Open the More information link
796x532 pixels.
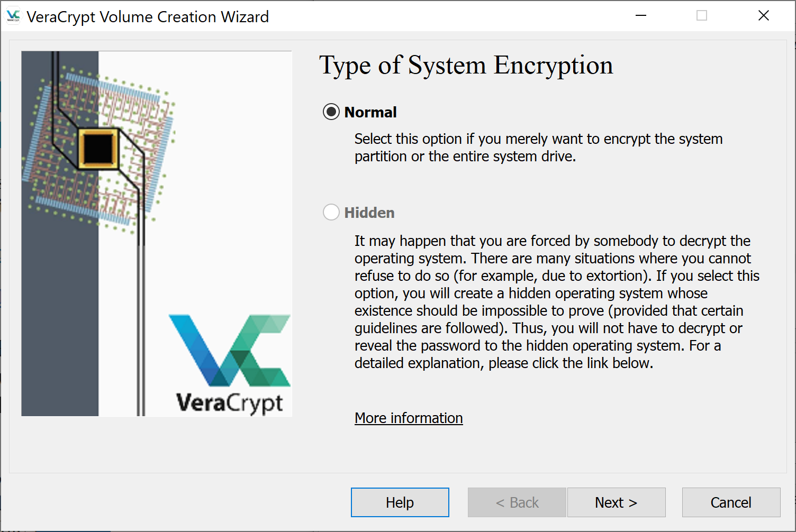(x=409, y=418)
